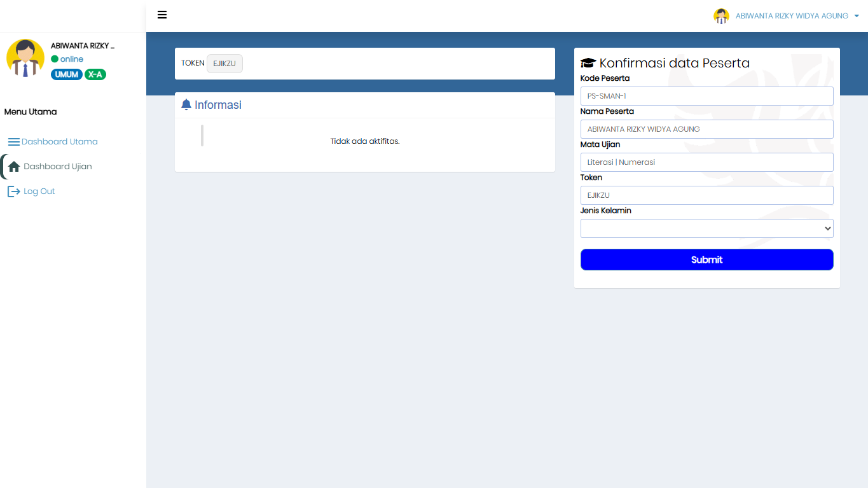Click the bell icon beside Informasi
This screenshot has height=488, width=868.
coord(186,104)
